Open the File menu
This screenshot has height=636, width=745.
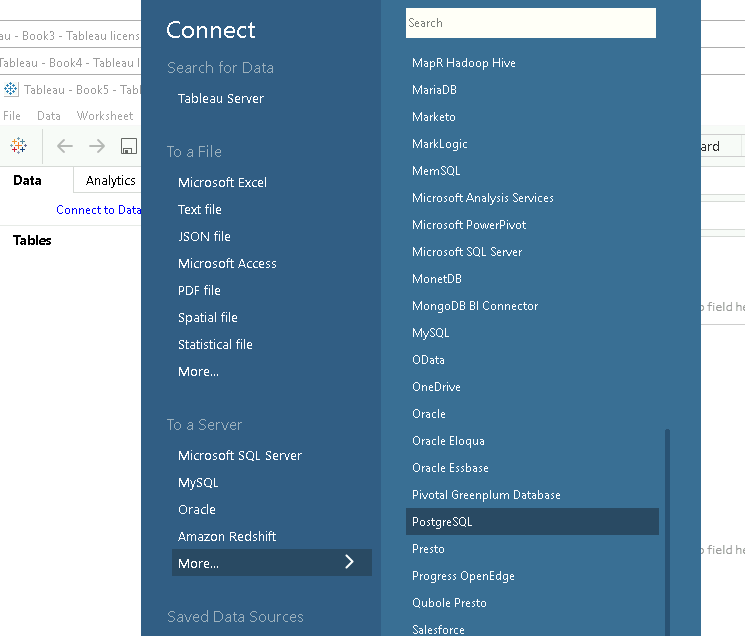[12, 116]
